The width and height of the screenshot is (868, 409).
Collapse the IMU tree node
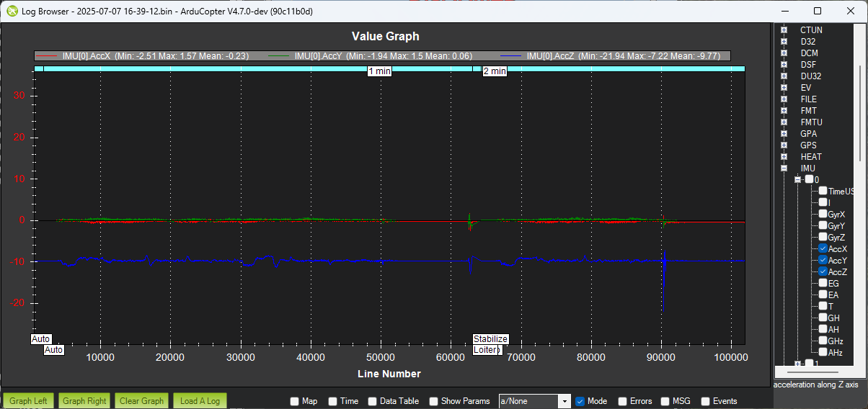coord(784,168)
